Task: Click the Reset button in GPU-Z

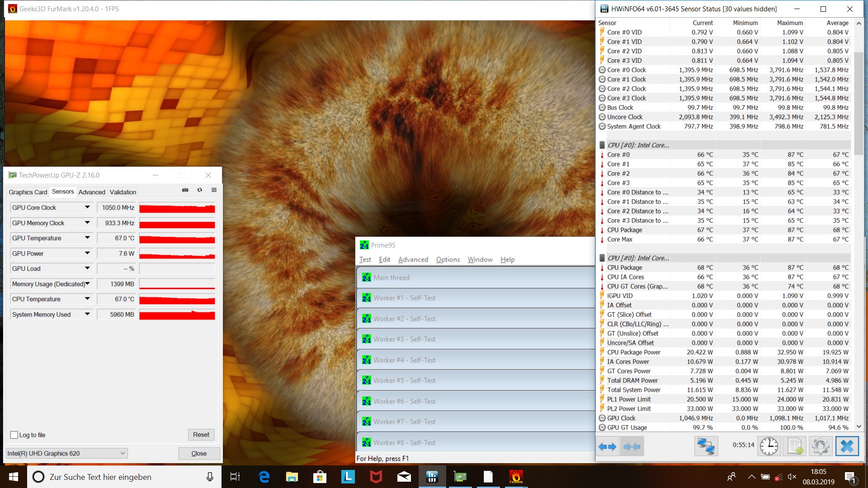Action: pyautogui.click(x=201, y=435)
